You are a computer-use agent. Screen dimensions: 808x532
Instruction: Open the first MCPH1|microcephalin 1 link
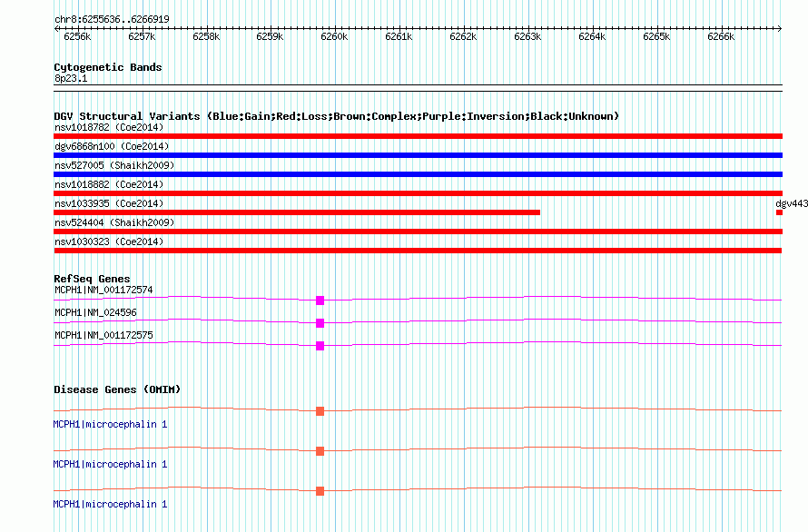click(x=110, y=424)
